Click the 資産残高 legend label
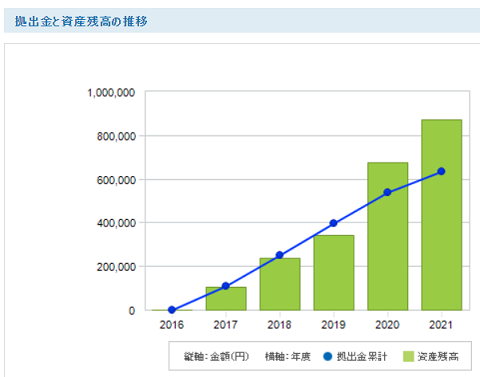 [438, 356]
